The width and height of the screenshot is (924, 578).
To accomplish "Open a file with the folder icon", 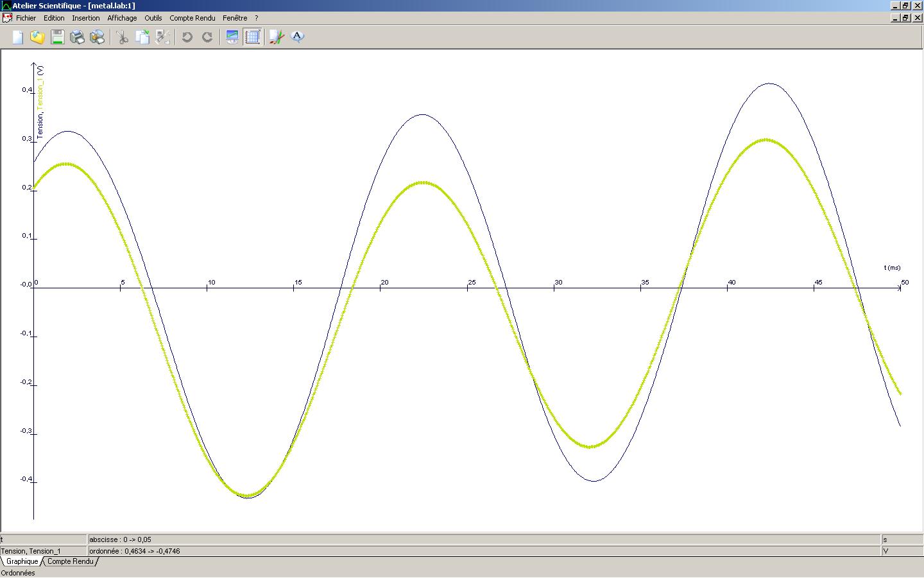I will pyautogui.click(x=37, y=37).
